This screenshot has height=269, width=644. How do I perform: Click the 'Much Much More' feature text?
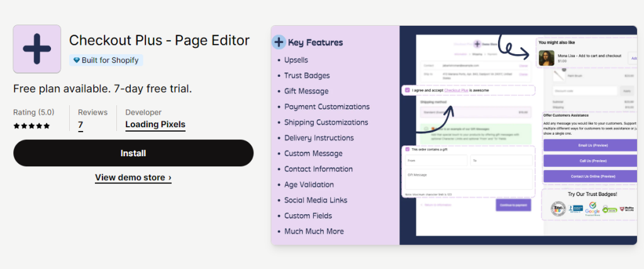click(314, 232)
